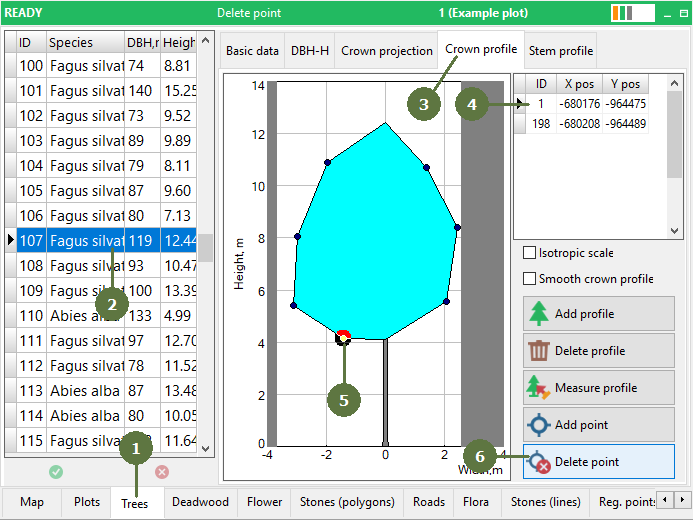
Task: Open the DBH-H tab
Action: pos(310,51)
